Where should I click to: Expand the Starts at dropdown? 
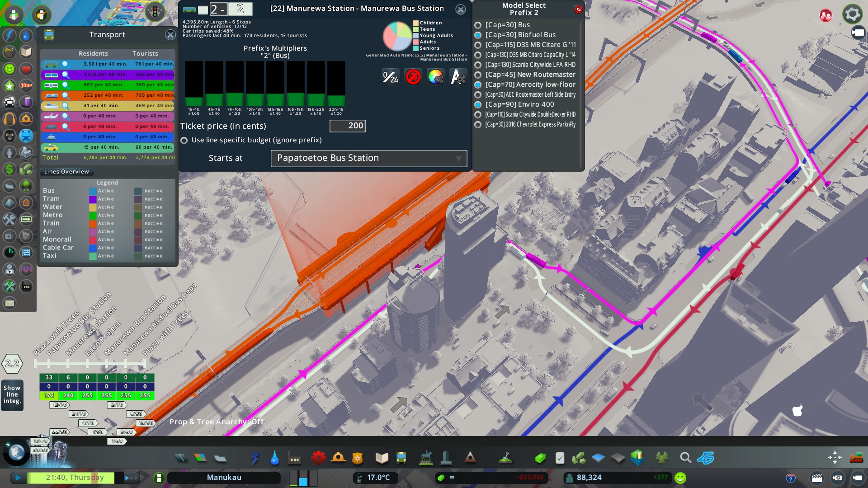coord(368,159)
